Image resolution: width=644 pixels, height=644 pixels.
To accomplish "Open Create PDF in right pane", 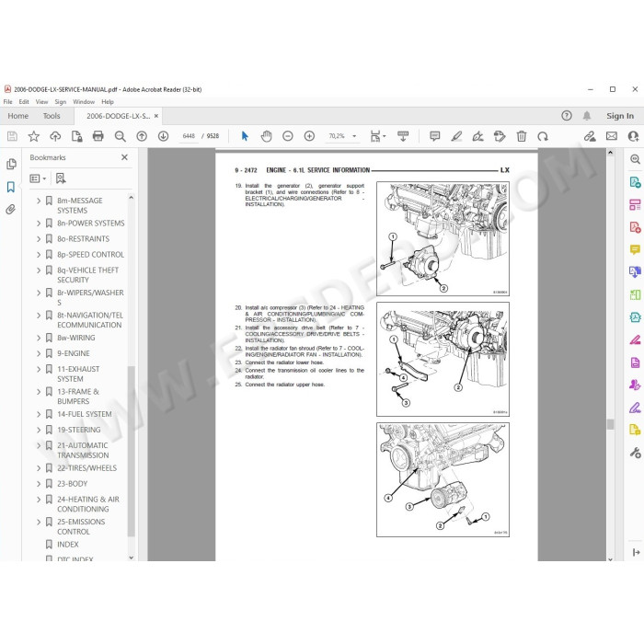I will (635, 226).
